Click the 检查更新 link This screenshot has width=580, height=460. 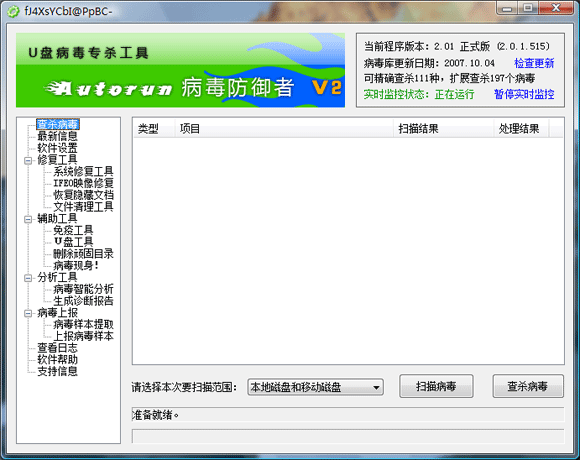pos(534,63)
